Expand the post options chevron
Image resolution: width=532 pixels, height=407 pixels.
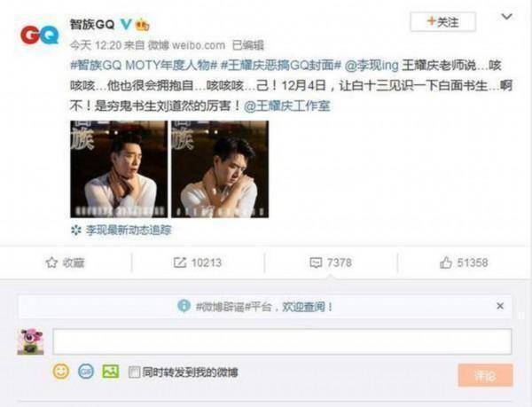coord(506,16)
